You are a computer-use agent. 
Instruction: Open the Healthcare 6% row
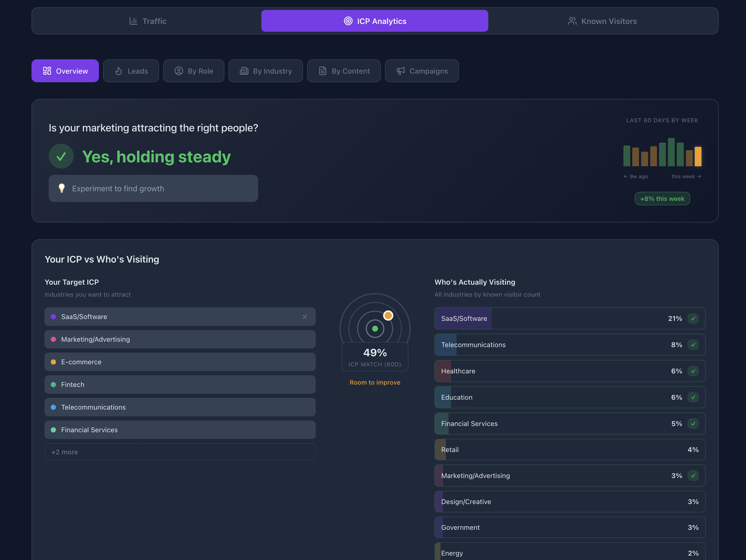click(570, 371)
